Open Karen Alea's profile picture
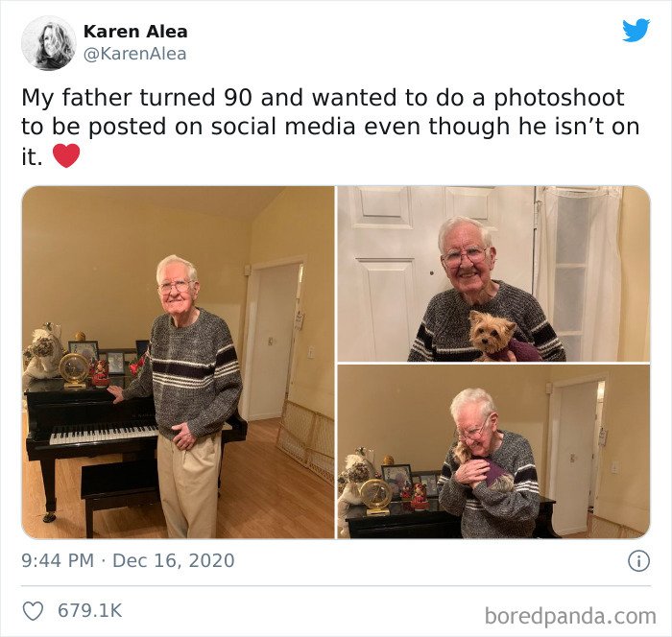This screenshot has height=637, width=672. 48,43
